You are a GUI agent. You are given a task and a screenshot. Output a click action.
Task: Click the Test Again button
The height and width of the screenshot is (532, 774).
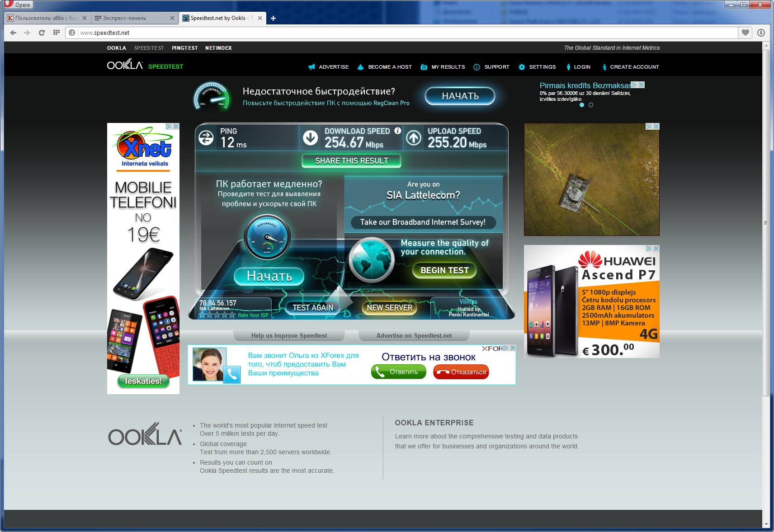pyautogui.click(x=313, y=308)
